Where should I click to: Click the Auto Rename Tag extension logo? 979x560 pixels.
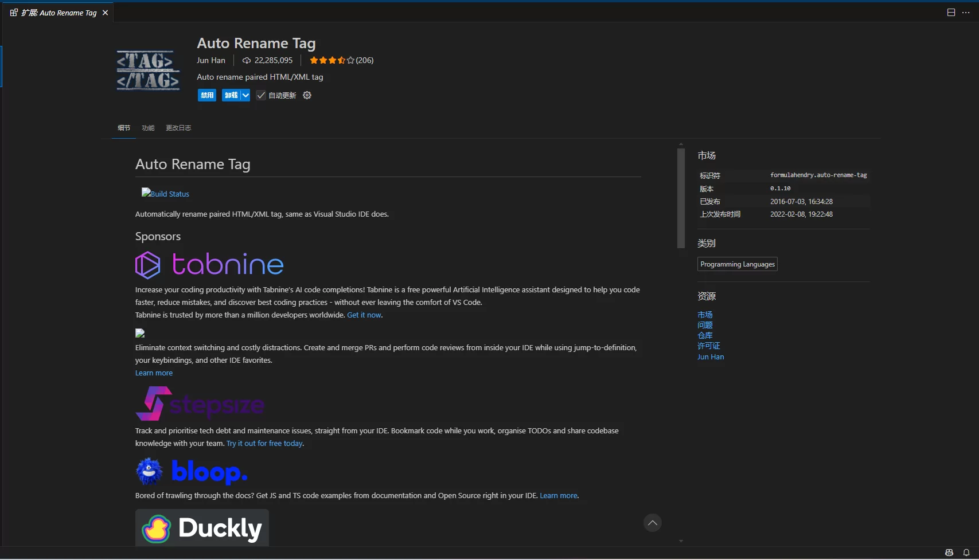148,71
